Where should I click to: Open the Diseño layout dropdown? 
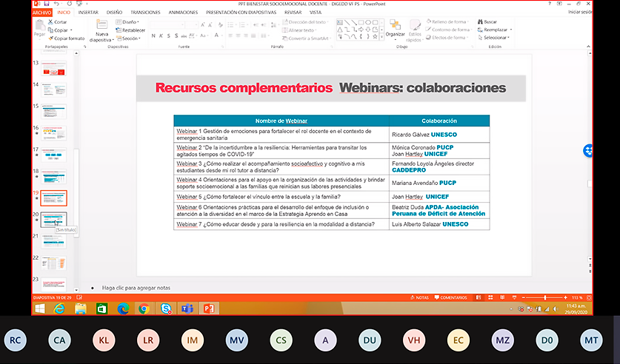click(127, 21)
